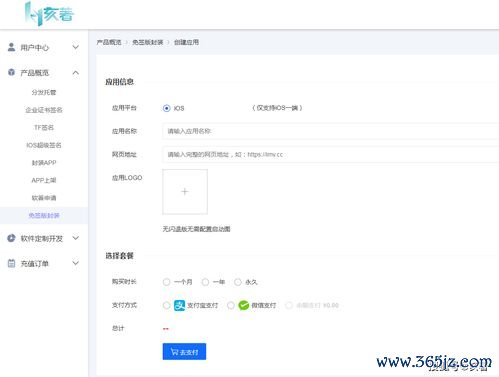
Task: Click the 软件定制开发 pie icon
Action: tap(11, 238)
